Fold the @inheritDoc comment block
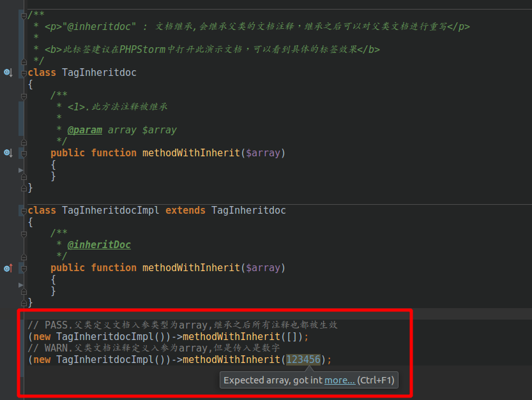Viewport: 532px width, 400px height. pyautogui.click(x=24, y=234)
